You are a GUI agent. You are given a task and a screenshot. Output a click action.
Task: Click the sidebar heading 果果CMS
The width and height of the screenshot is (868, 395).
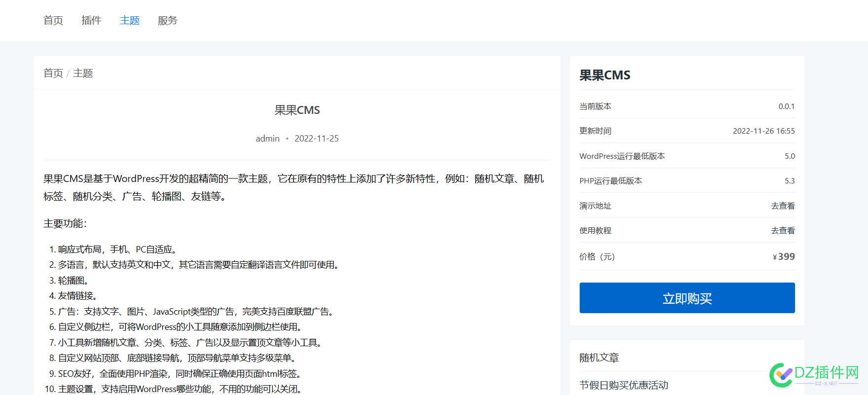click(x=605, y=75)
